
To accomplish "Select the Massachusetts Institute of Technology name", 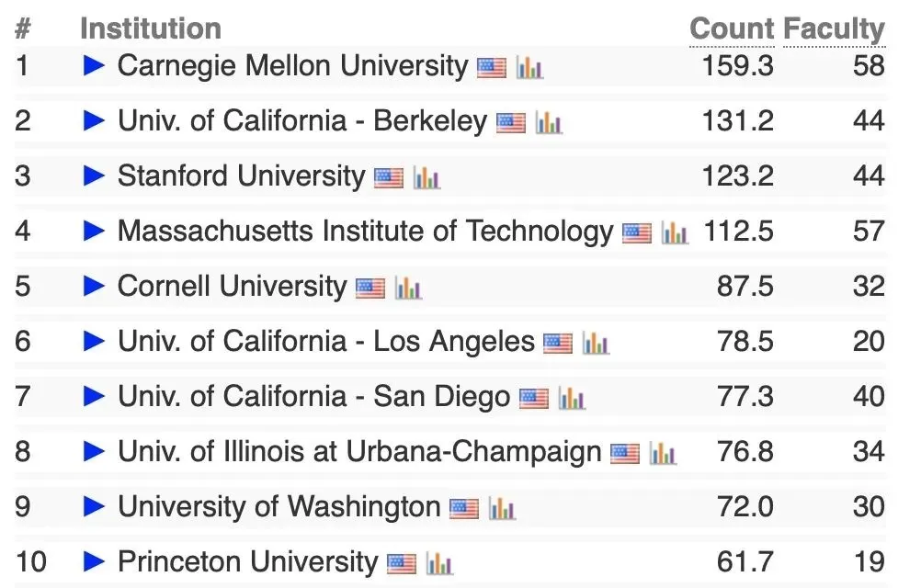I will click(365, 232).
